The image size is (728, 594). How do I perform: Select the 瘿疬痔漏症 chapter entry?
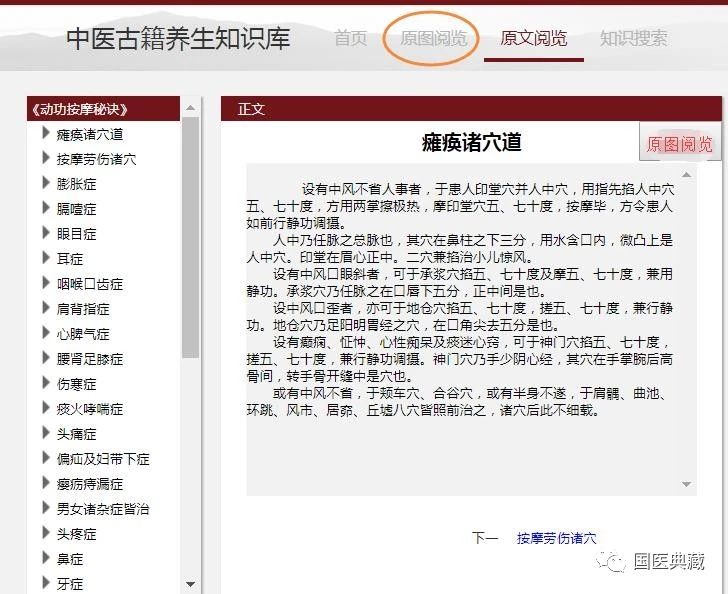point(90,484)
